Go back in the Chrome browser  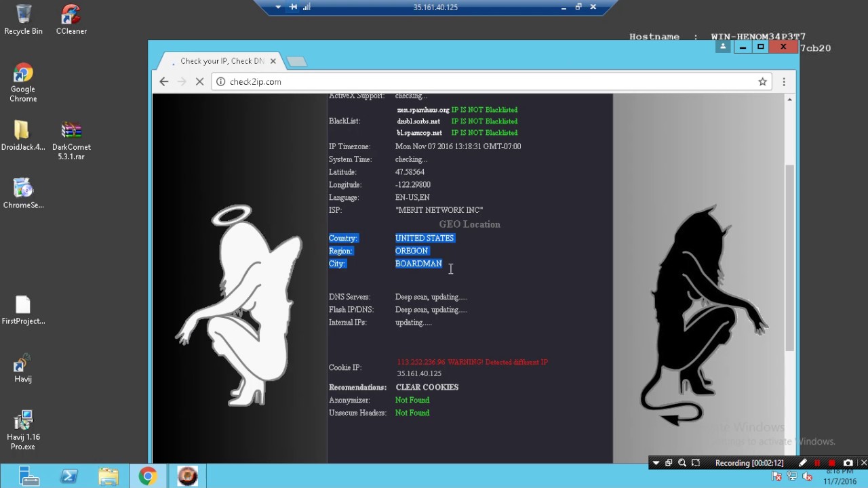click(x=164, y=81)
